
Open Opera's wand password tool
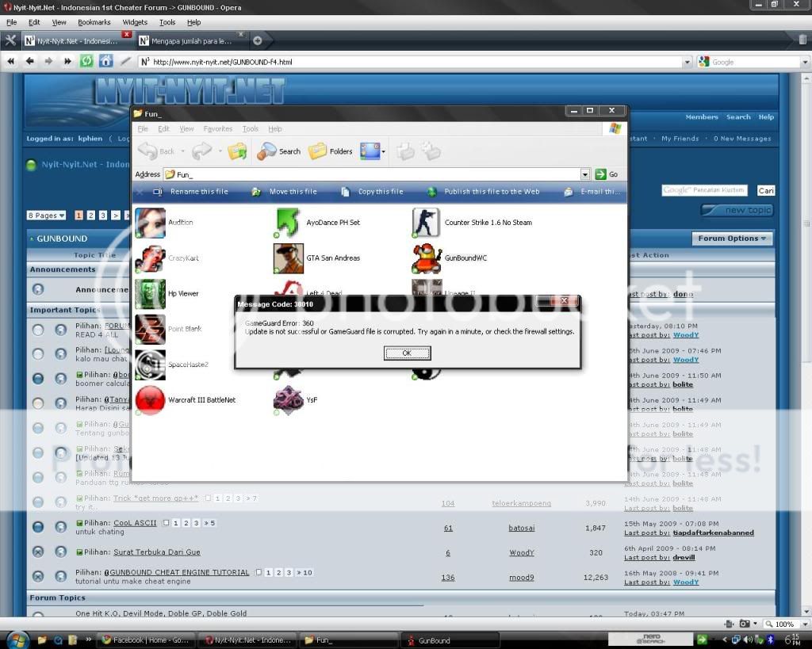pyautogui.click(x=125, y=62)
